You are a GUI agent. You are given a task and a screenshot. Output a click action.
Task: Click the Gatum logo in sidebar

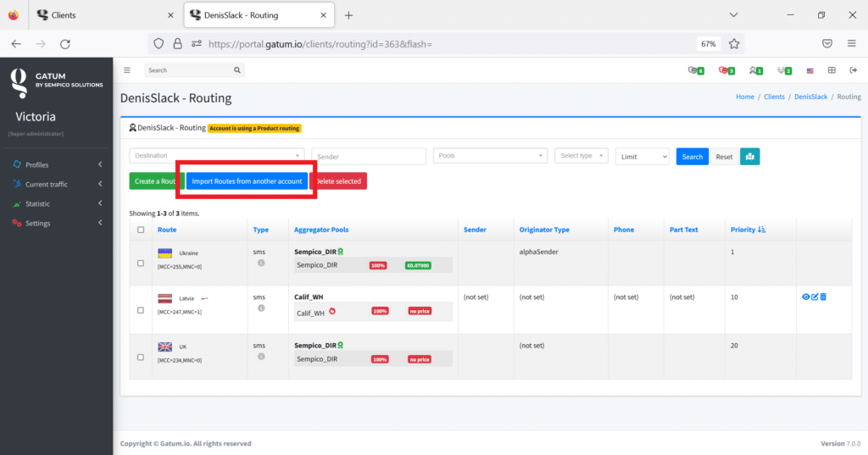click(x=19, y=83)
